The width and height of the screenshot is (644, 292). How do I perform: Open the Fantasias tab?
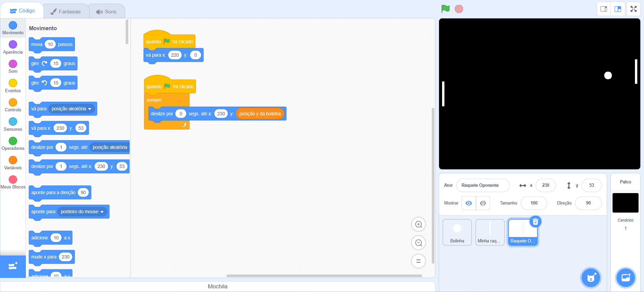pyautogui.click(x=66, y=11)
